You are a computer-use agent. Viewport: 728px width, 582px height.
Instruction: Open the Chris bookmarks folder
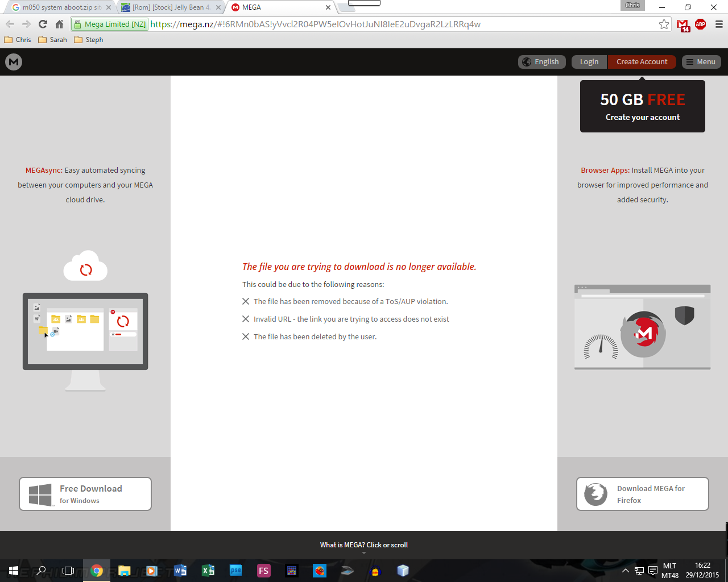coord(18,40)
